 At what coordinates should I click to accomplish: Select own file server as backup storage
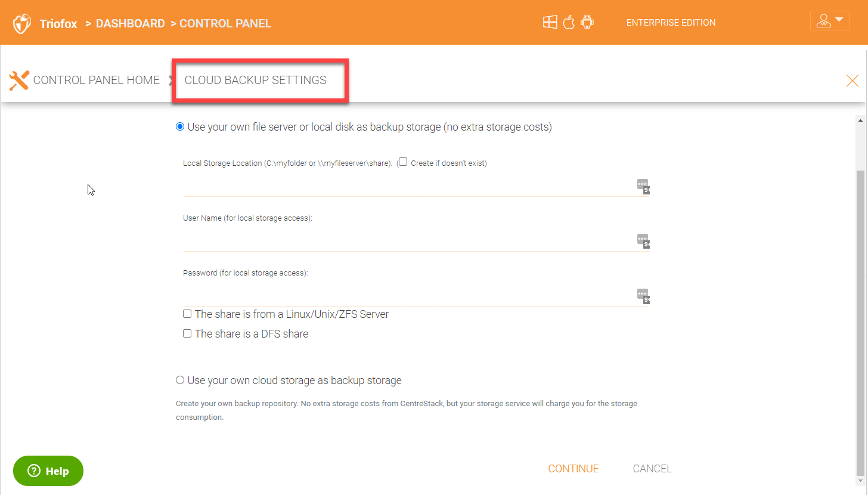coord(180,127)
